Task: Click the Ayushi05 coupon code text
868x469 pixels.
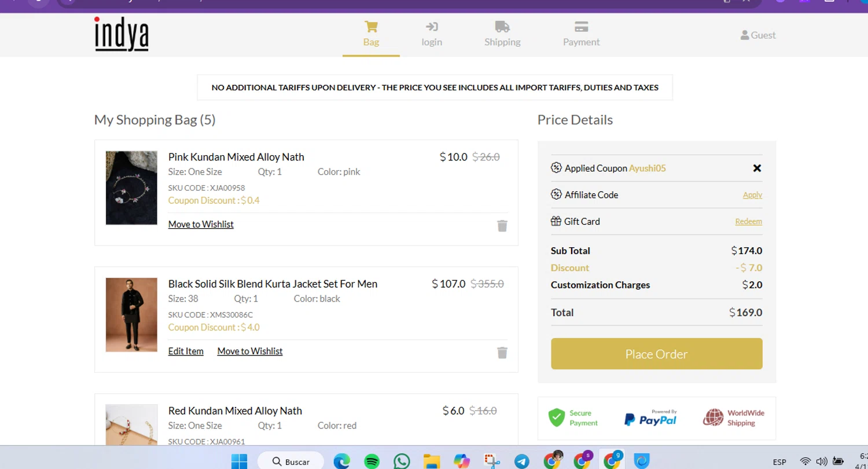Action: point(648,168)
